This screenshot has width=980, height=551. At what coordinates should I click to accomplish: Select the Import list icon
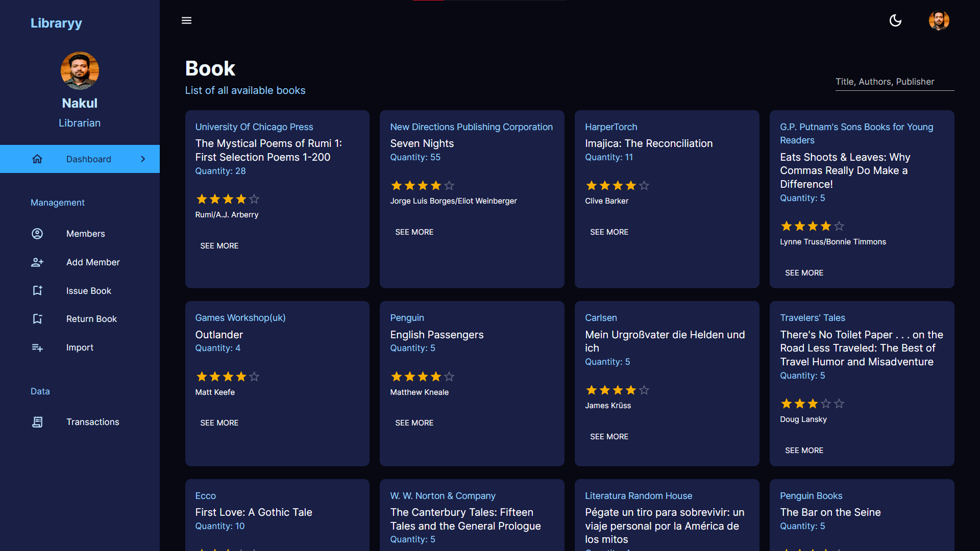click(37, 347)
